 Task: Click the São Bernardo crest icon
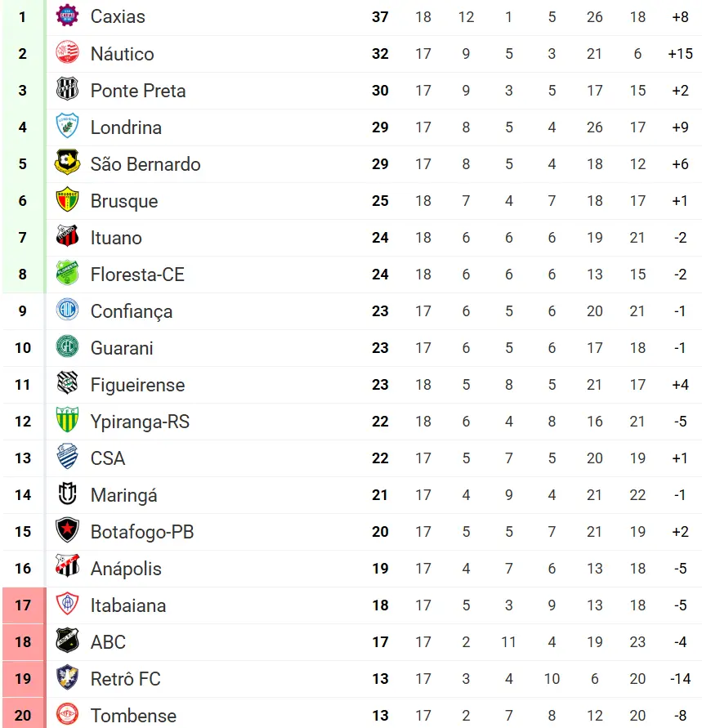67,163
